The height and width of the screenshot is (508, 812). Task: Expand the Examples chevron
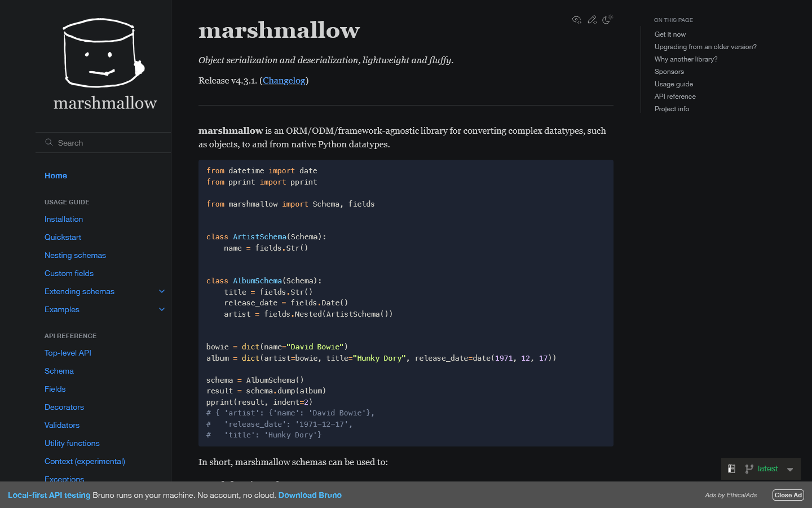(x=162, y=309)
